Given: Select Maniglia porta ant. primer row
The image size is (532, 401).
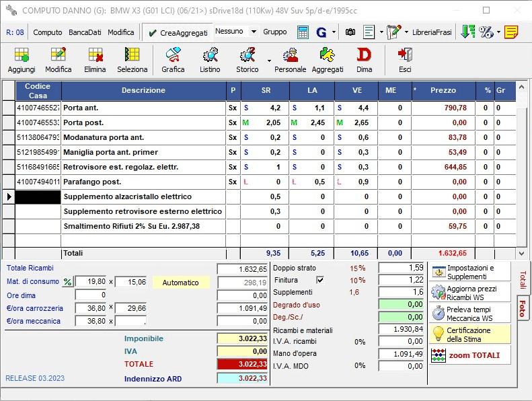Looking at the screenshot, I should click(x=259, y=152).
